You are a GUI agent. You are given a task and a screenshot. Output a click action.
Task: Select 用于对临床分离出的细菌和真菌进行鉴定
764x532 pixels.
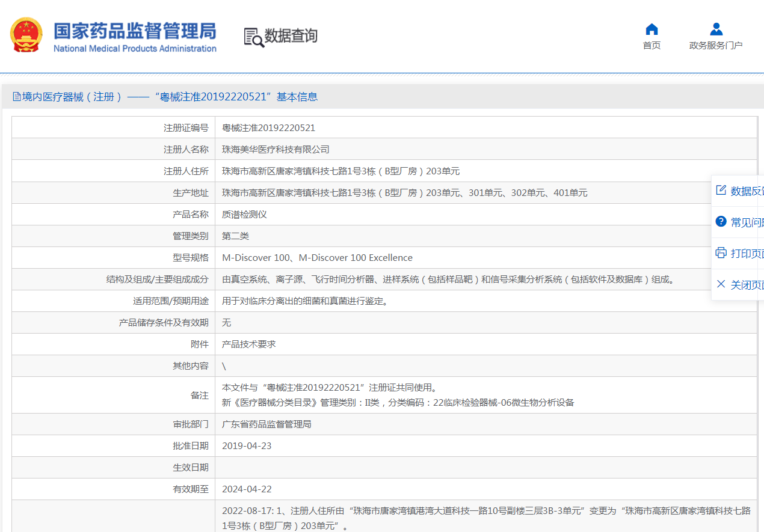pyautogui.click(x=307, y=301)
